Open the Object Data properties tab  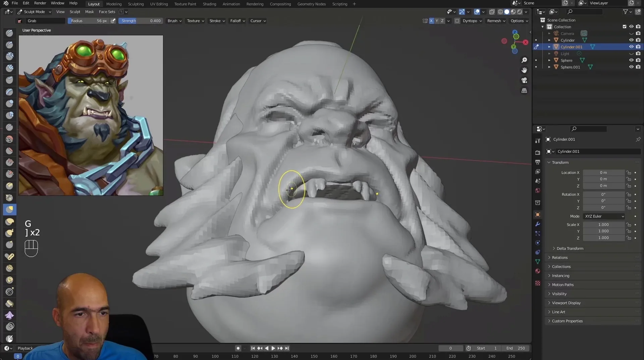[538, 262]
